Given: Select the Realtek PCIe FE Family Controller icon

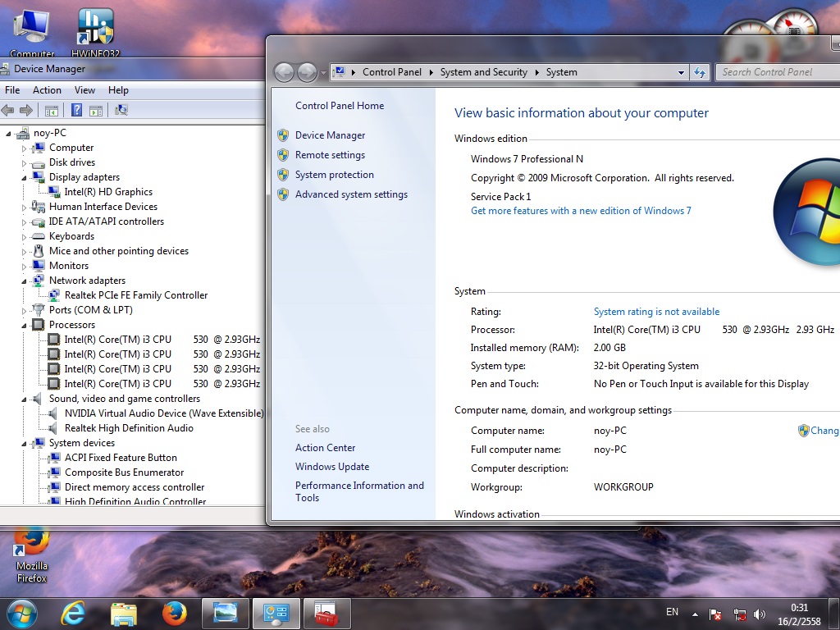Looking at the screenshot, I should tap(54, 295).
